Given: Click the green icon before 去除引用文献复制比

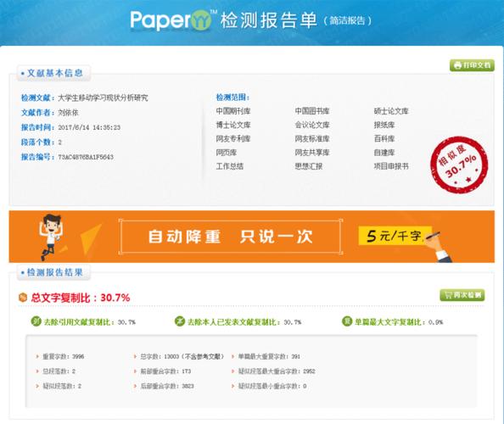Looking at the screenshot, I should pyautogui.click(x=36, y=321).
